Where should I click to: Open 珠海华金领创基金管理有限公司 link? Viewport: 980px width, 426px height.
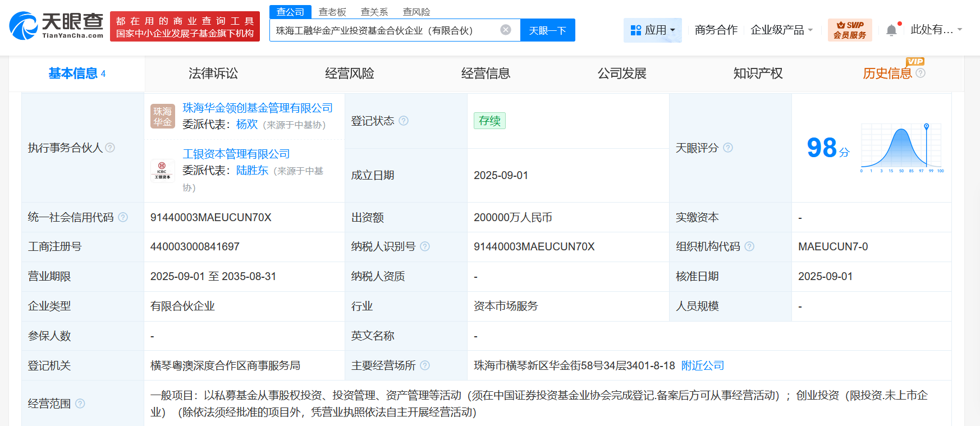(x=258, y=108)
